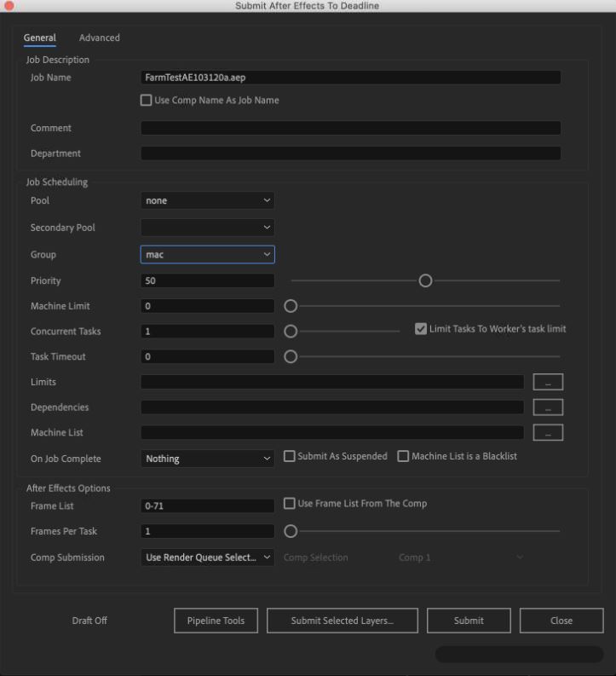This screenshot has width=616, height=676.
Task: Click the Task Timeout slider handle
Action: [291, 356]
